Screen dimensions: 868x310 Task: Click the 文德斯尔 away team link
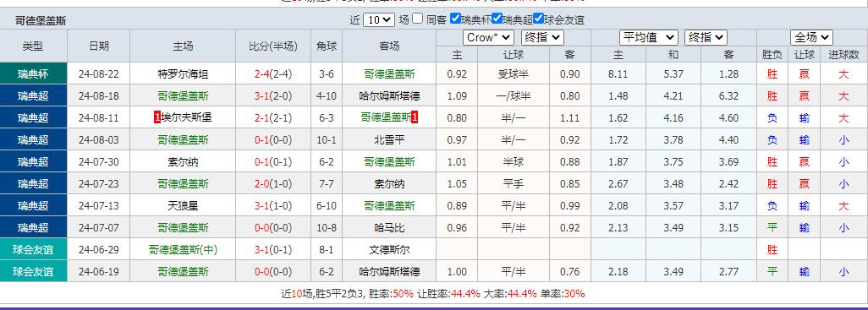click(x=389, y=250)
